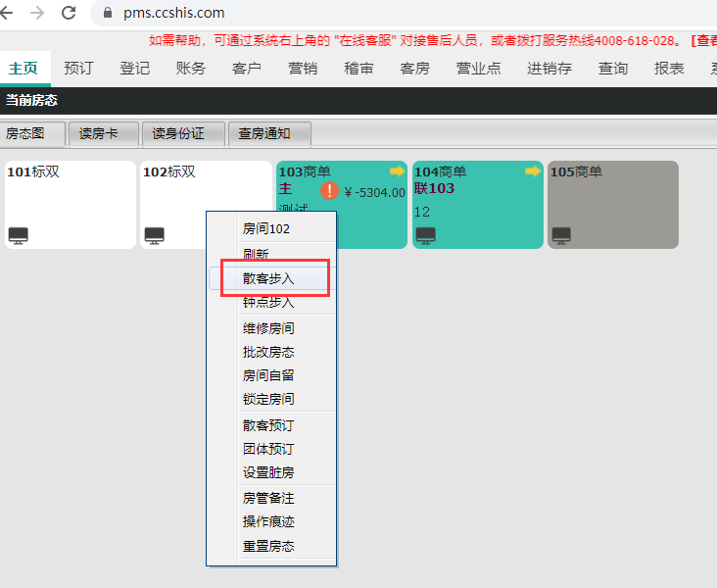Choose 房间自留 in the context menu

268,375
